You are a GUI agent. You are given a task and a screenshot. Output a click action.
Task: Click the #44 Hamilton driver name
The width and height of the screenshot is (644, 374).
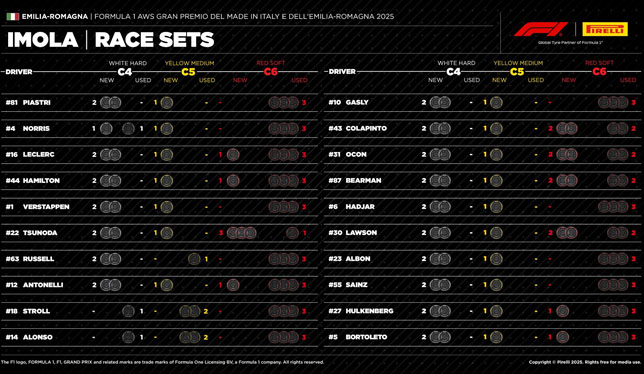coord(32,181)
